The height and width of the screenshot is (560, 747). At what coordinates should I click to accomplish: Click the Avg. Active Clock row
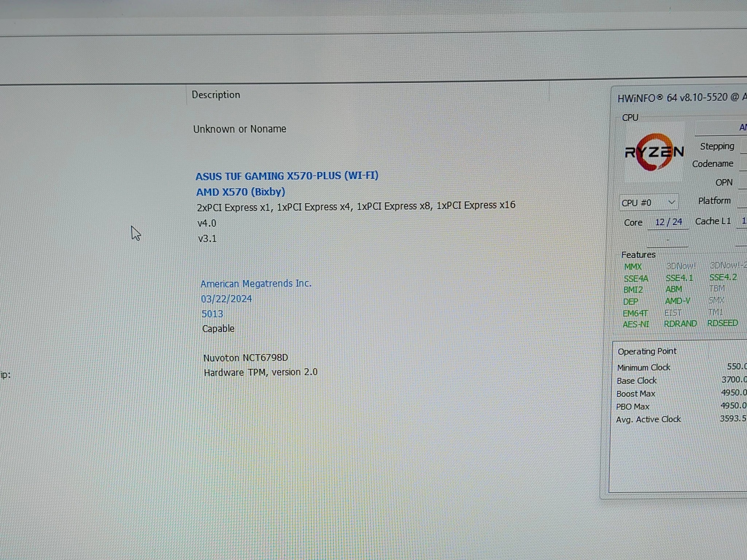pos(681,419)
